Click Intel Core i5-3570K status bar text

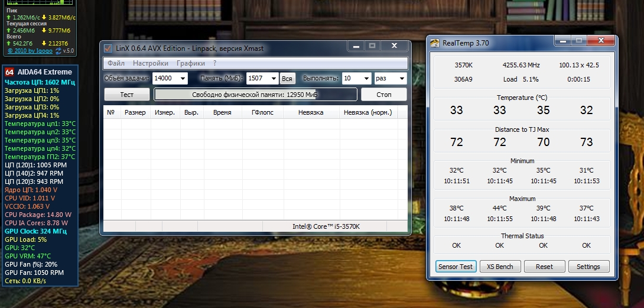(326, 226)
